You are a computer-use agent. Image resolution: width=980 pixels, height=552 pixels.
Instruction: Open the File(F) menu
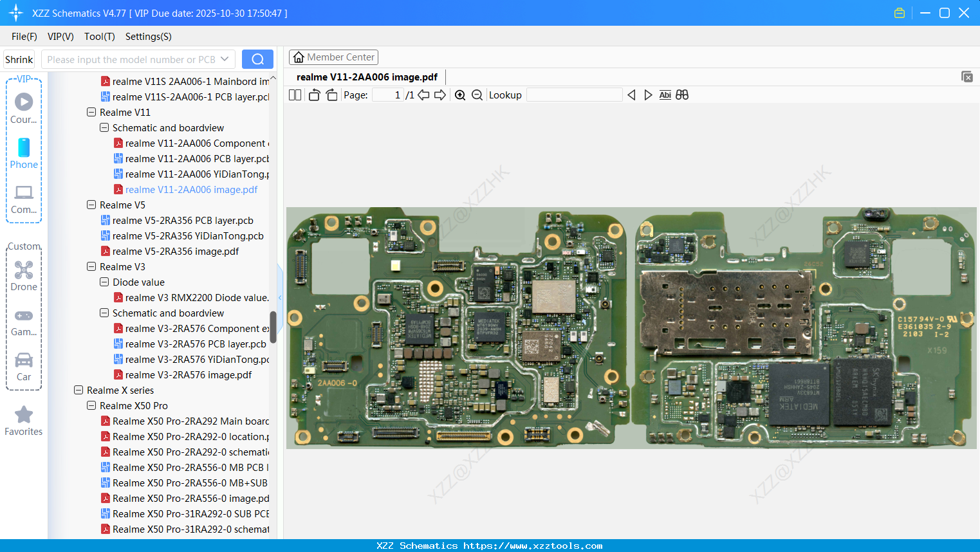click(x=24, y=37)
